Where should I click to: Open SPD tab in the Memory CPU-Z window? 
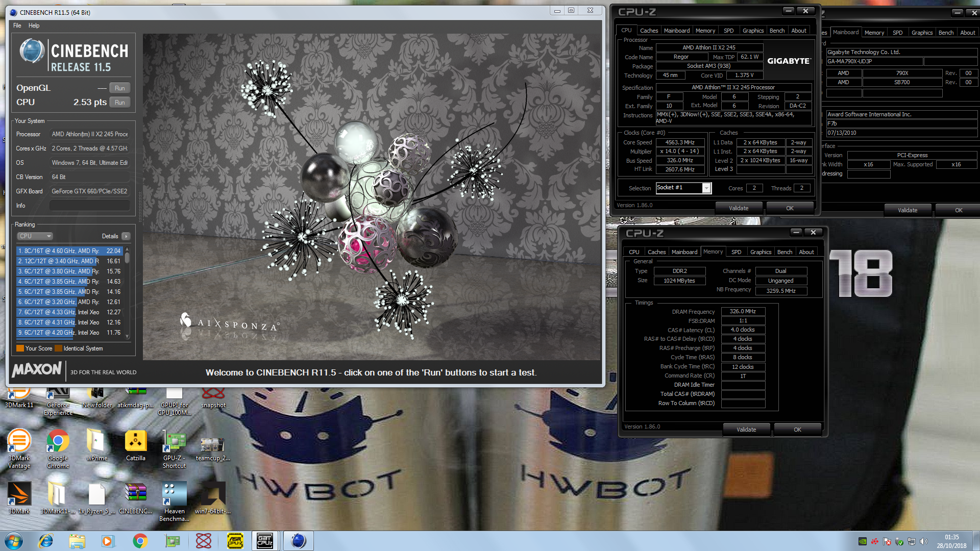736,252
